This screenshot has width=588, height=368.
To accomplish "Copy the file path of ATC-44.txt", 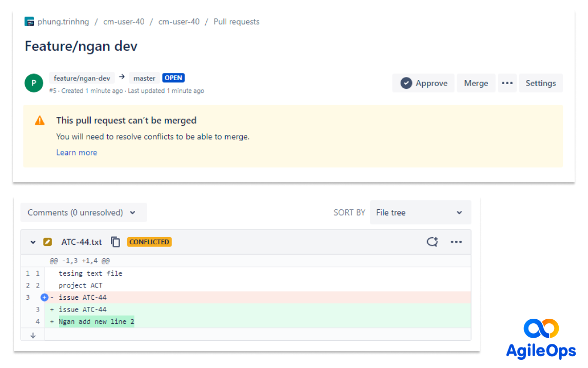I will (x=115, y=242).
